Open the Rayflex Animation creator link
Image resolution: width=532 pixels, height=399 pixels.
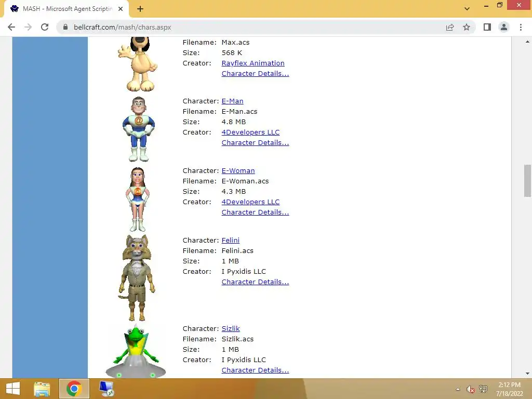click(253, 63)
